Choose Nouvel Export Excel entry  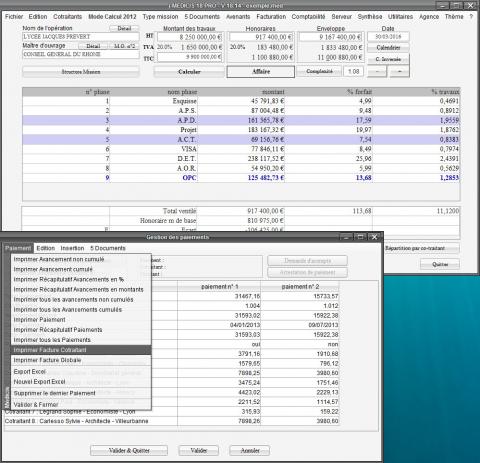81,382
